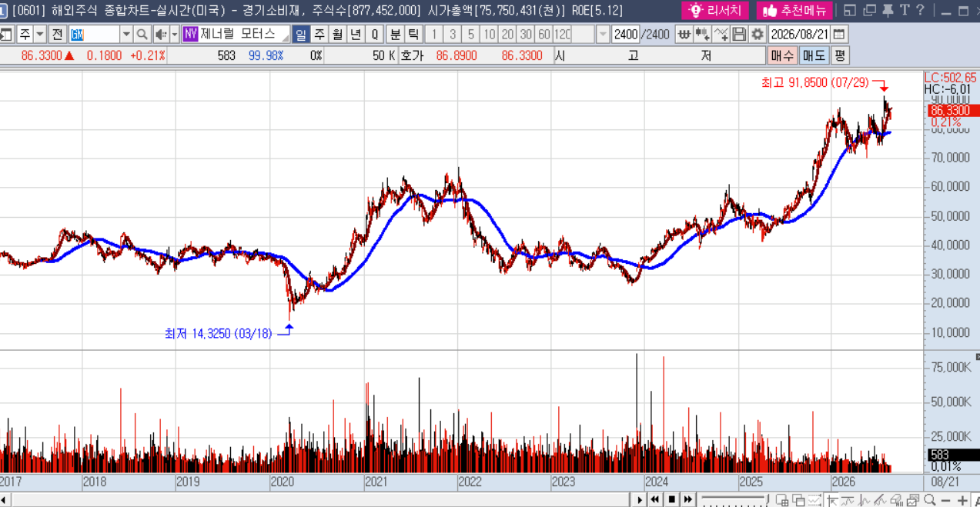Adjust the chart zoom slider at bottom
This screenshot has height=507, width=980.
[x=734, y=500]
